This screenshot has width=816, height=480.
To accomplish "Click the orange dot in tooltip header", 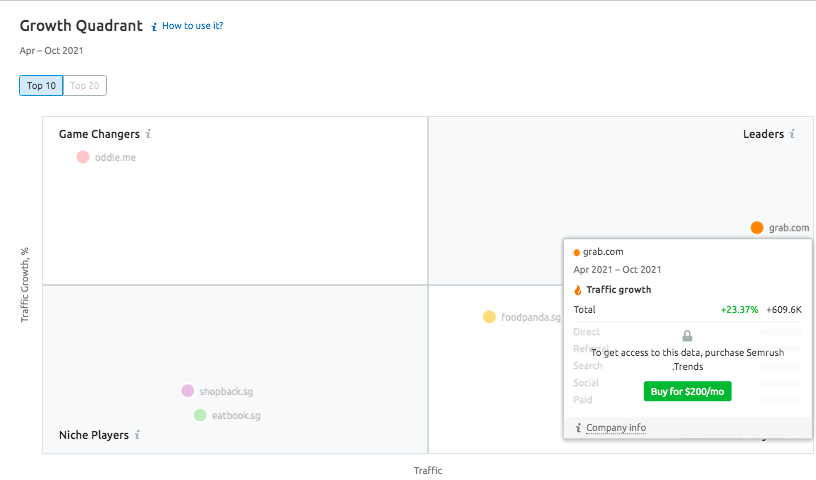I will (577, 252).
